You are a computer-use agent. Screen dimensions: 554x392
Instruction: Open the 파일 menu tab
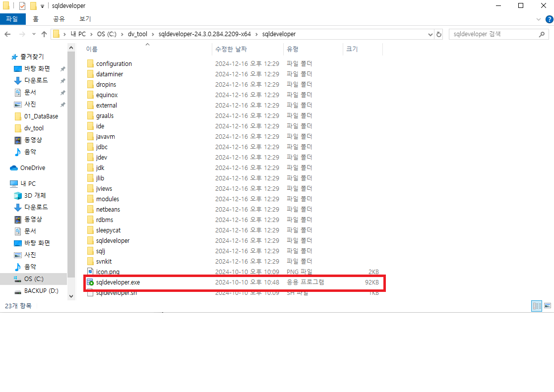(x=12, y=19)
